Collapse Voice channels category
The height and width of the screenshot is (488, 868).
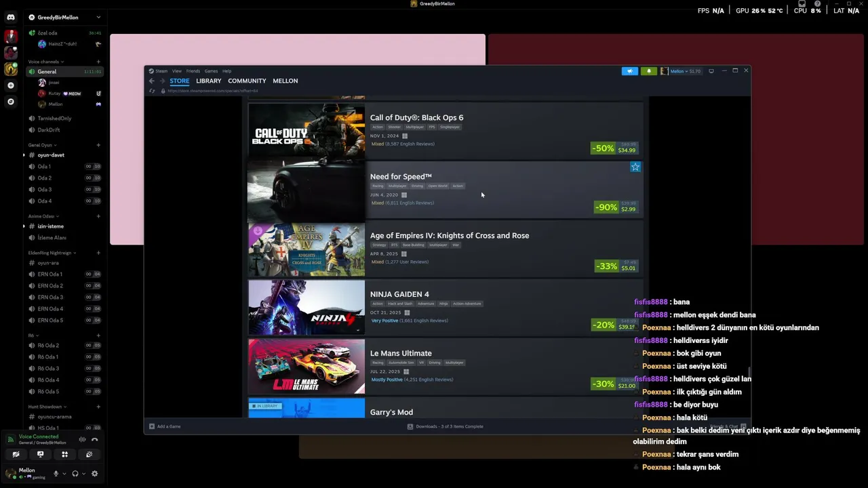click(45, 62)
